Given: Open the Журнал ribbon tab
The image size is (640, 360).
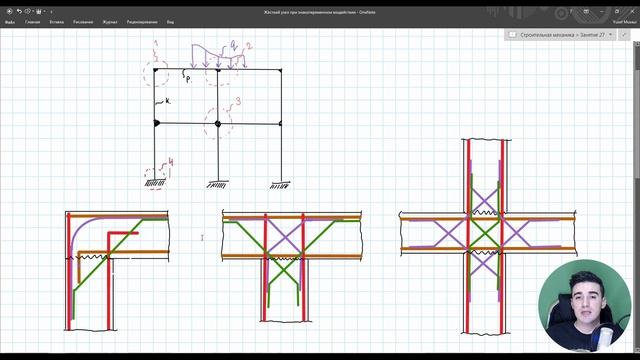Looking at the screenshot, I should click(x=110, y=22).
